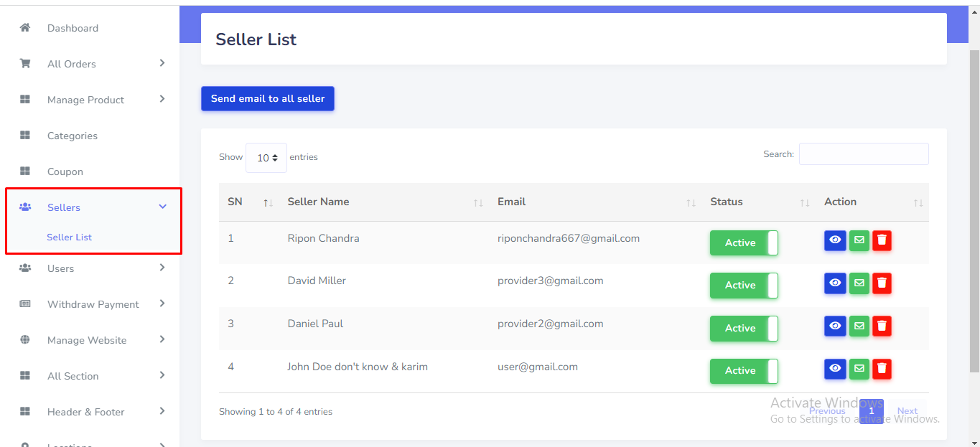Viewport: 980px width, 447px height.
Task: Toggle Active status for David Miller
Action: click(744, 286)
